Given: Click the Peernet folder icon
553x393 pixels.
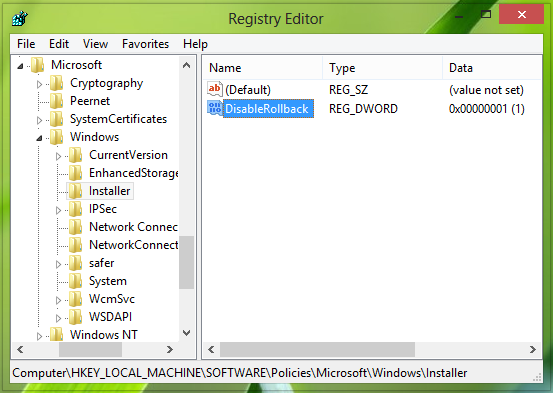Looking at the screenshot, I should [x=57, y=101].
